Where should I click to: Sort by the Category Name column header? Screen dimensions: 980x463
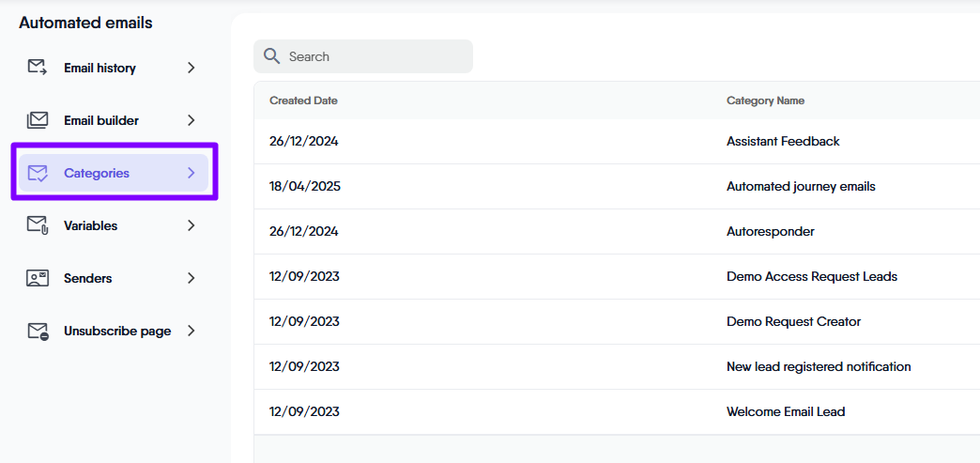coord(765,100)
